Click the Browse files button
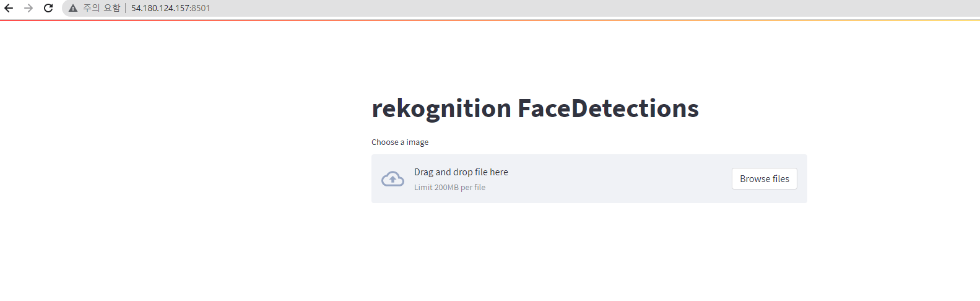 click(765, 179)
